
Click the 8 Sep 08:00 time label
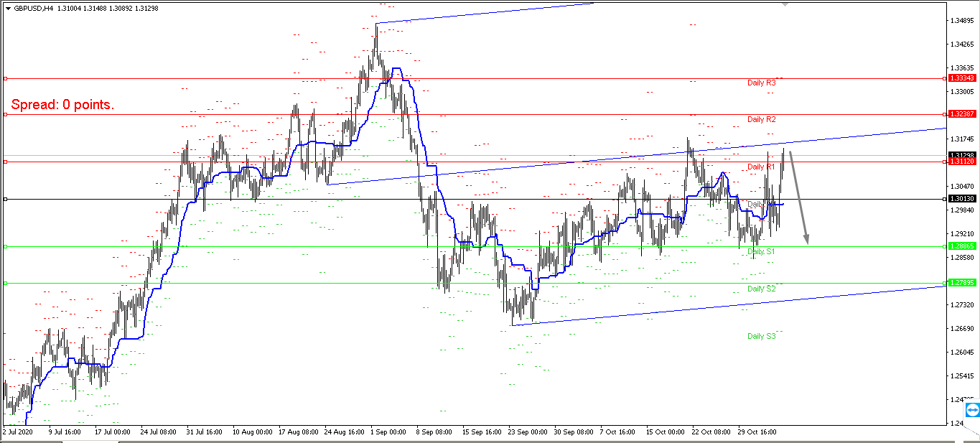[x=434, y=433]
